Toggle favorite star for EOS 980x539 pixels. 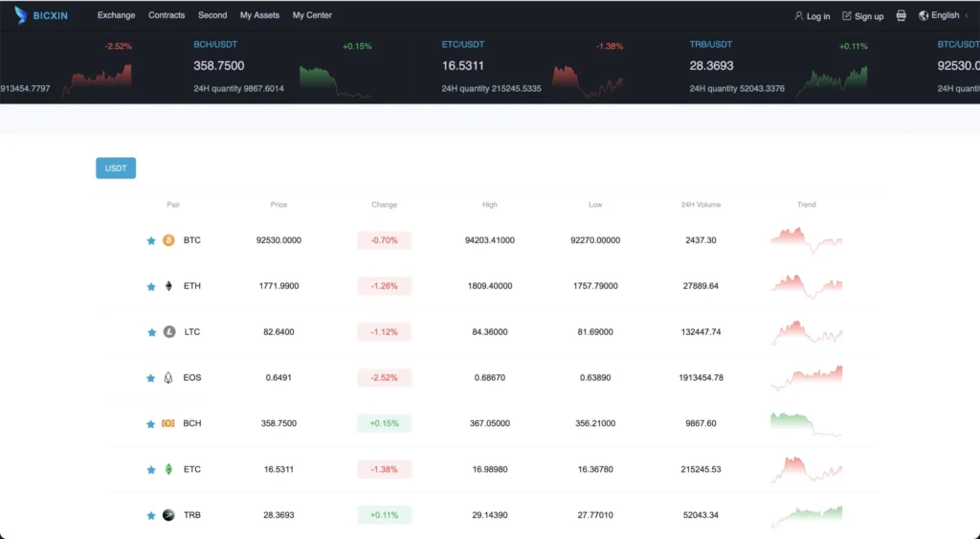(150, 377)
